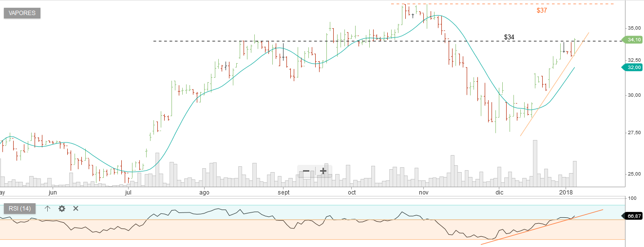Click the dic month label on axis
This screenshot has width=644, height=247.
pyautogui.click(x=499, y=193)
